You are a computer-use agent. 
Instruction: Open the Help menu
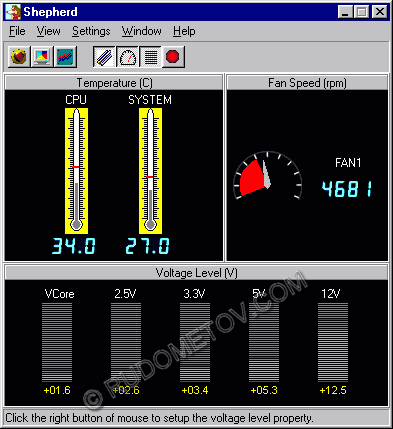(184, 31)
